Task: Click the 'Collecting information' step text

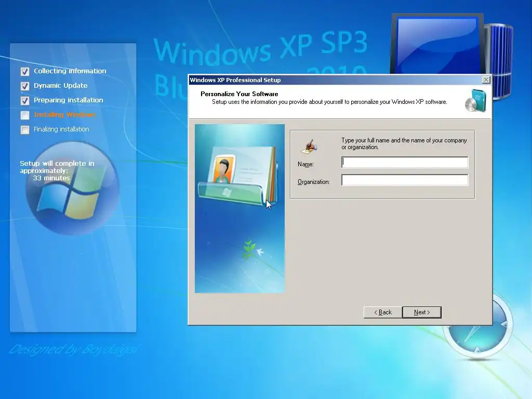Action: [x=70, y=71]
